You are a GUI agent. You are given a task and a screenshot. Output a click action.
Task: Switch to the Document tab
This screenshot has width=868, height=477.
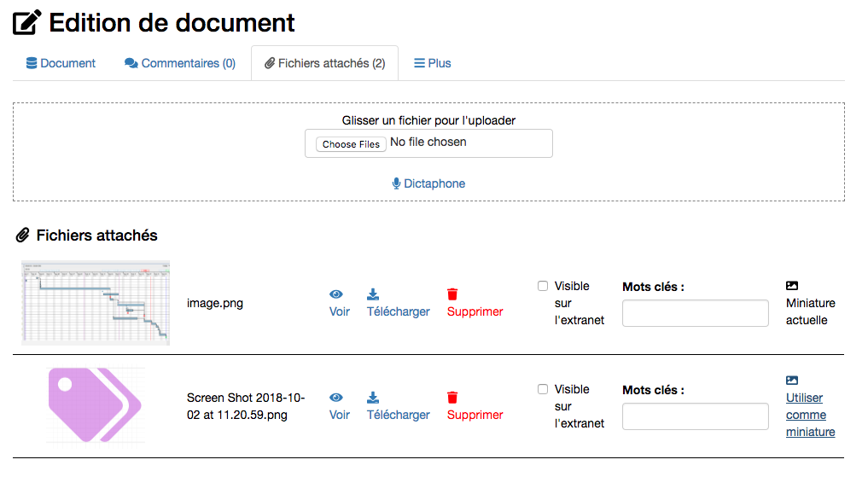pos(61,63)
